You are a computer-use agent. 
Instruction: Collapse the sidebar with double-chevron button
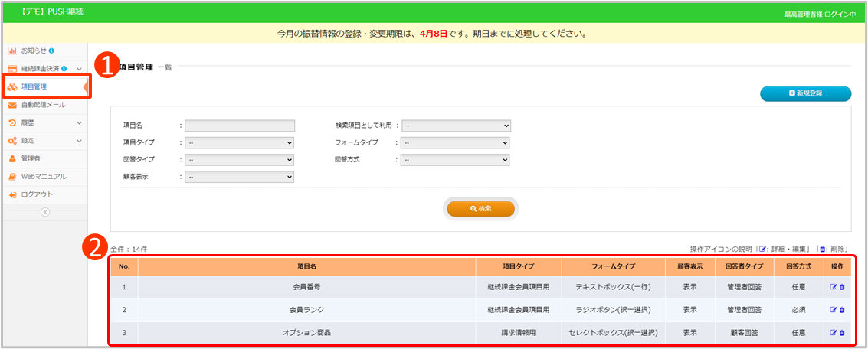click(x=44, y=212)
